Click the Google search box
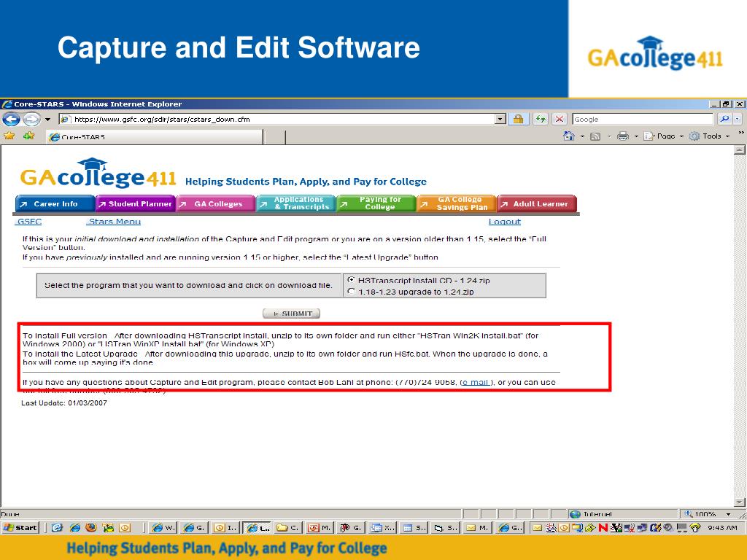 643,119
